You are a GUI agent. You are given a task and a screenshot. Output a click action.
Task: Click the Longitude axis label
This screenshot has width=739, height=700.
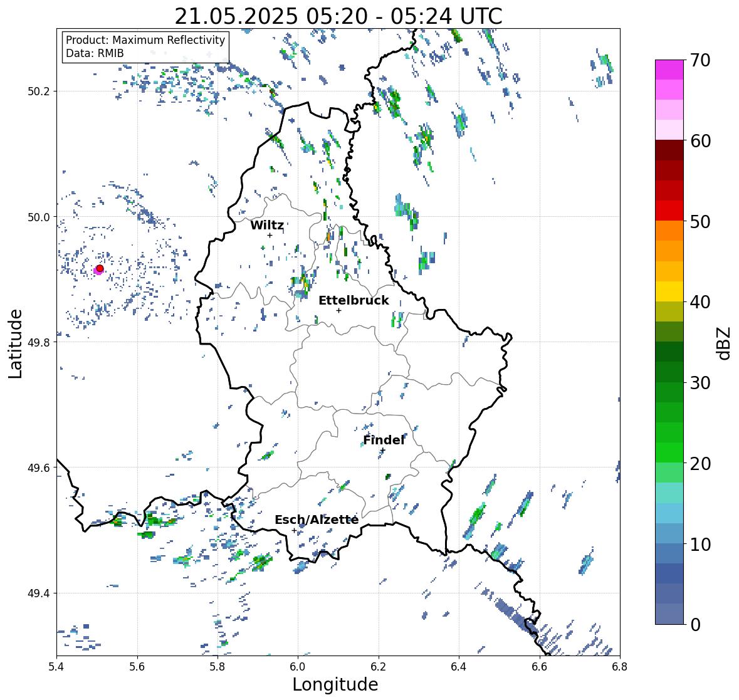335,684
